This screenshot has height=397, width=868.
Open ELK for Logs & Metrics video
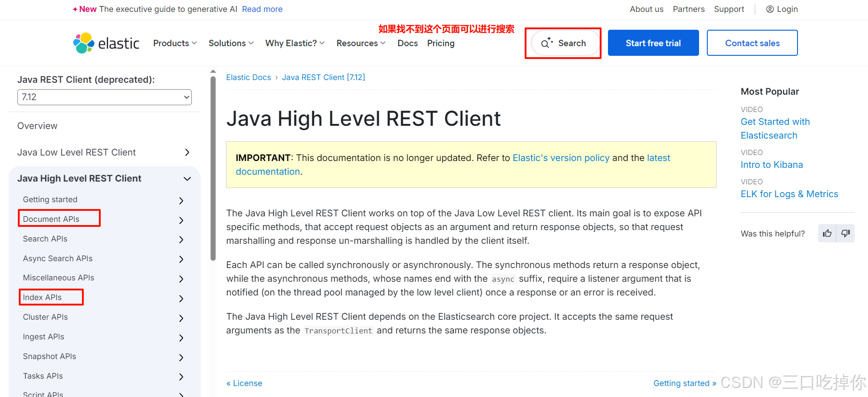(789, 194)
